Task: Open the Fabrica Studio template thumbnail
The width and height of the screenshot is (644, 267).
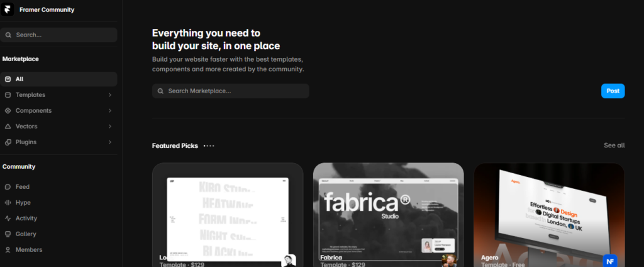Action: [x=389, y=215]
